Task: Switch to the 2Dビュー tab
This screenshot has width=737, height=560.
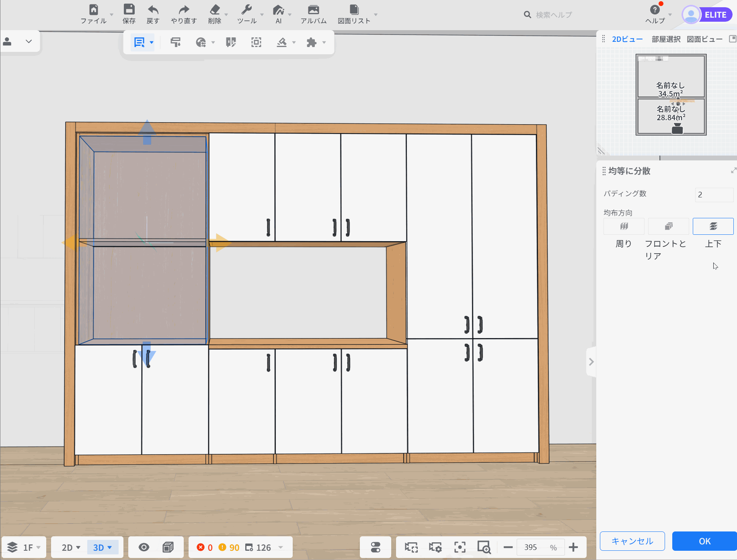Action: (x=627, y=39)
